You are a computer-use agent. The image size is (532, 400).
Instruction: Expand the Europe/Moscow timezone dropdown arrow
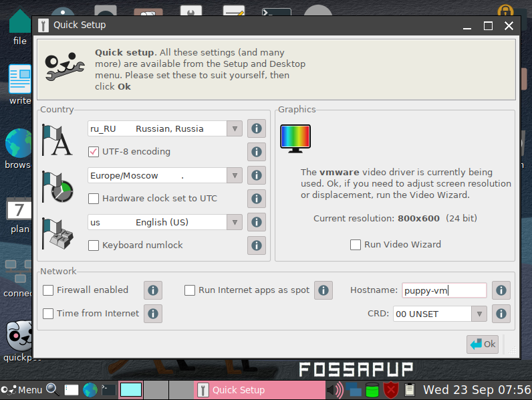pos(235,175)
